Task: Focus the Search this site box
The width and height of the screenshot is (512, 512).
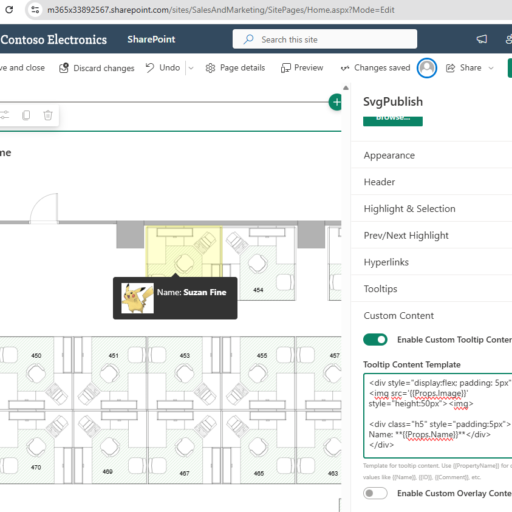Action: tap(325, 39)
